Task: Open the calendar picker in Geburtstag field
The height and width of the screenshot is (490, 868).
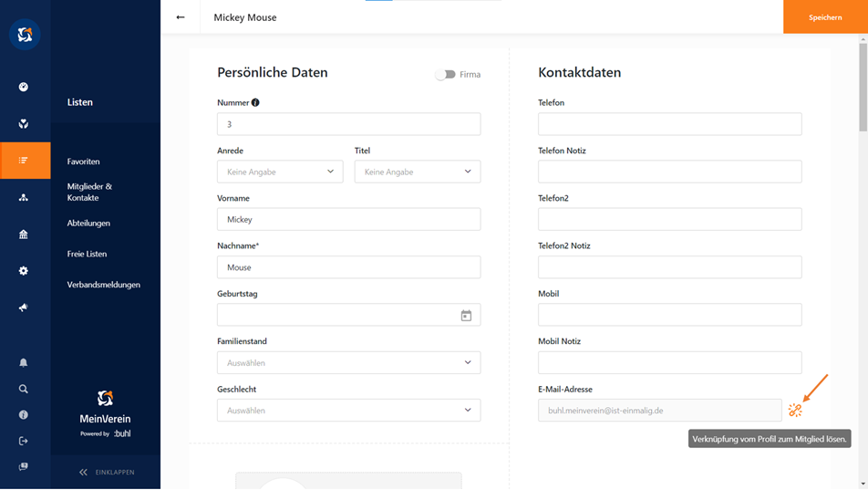Action: [x=466, y=316]
